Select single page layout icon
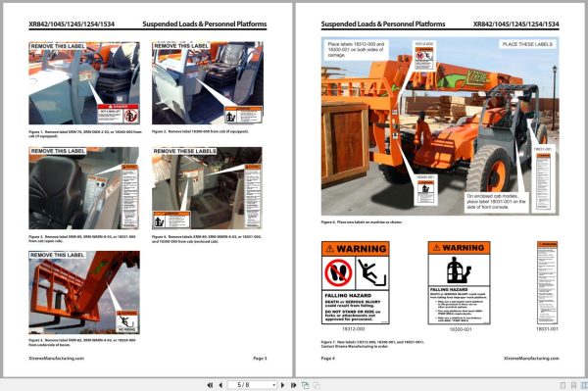The height and width of the screenshot is (391, 588). click(563, 385)
